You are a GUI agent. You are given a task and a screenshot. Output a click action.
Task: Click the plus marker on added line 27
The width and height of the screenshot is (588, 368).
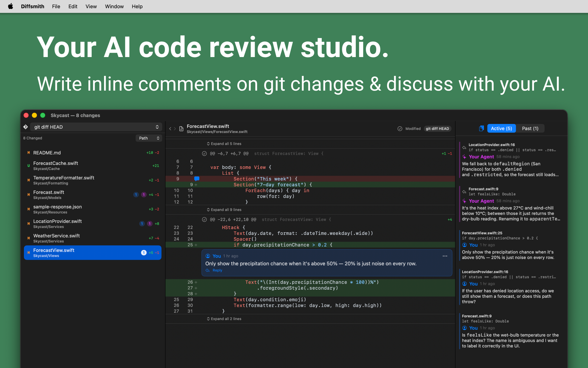tap(196, 288)
